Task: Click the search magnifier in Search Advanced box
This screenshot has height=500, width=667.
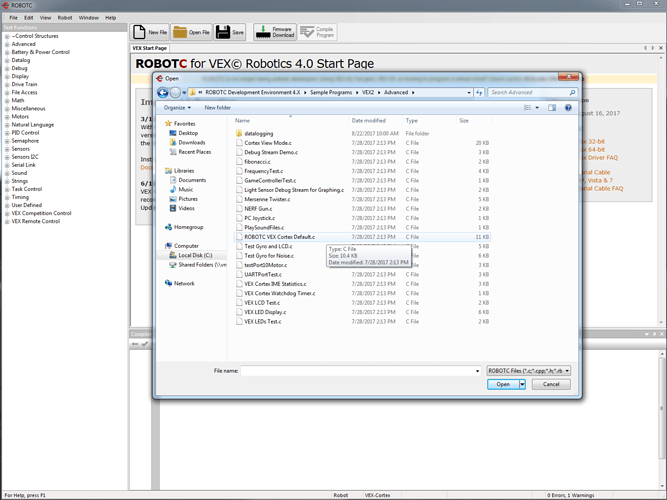Action: coord(572,92)
